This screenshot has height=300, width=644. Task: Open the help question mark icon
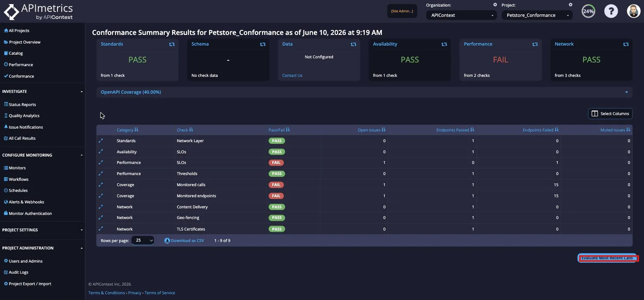[x=611, y=11]
